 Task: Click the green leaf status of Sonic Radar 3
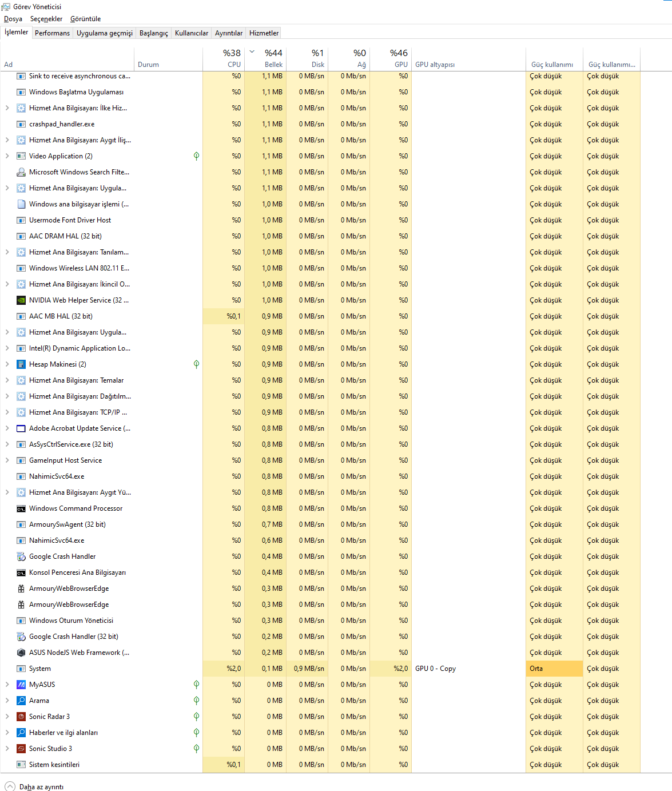coord(196,717)
